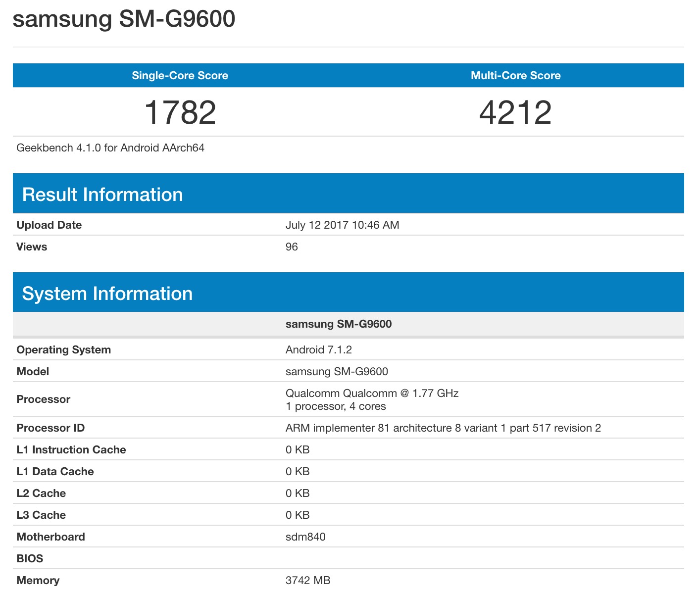This screenshot has height=593, width=700.
Task: Select the ARM implementer 81 architecture value
Action: tap(443, 428)
